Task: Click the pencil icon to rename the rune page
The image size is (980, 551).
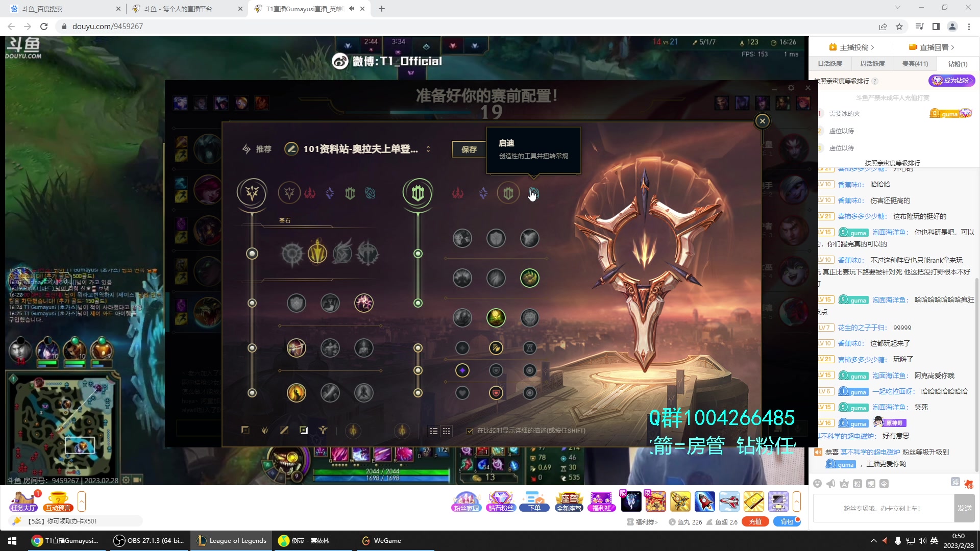Action: [x=291, y=149]
